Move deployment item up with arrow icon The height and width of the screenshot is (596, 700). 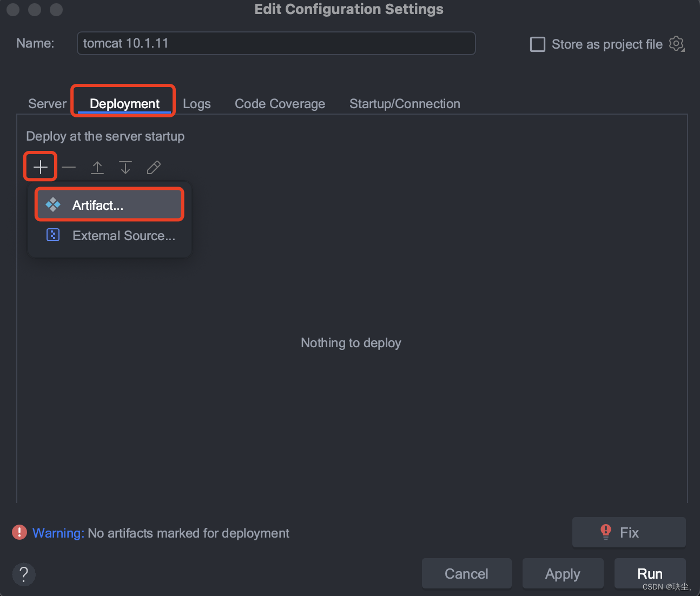[97, 167]
